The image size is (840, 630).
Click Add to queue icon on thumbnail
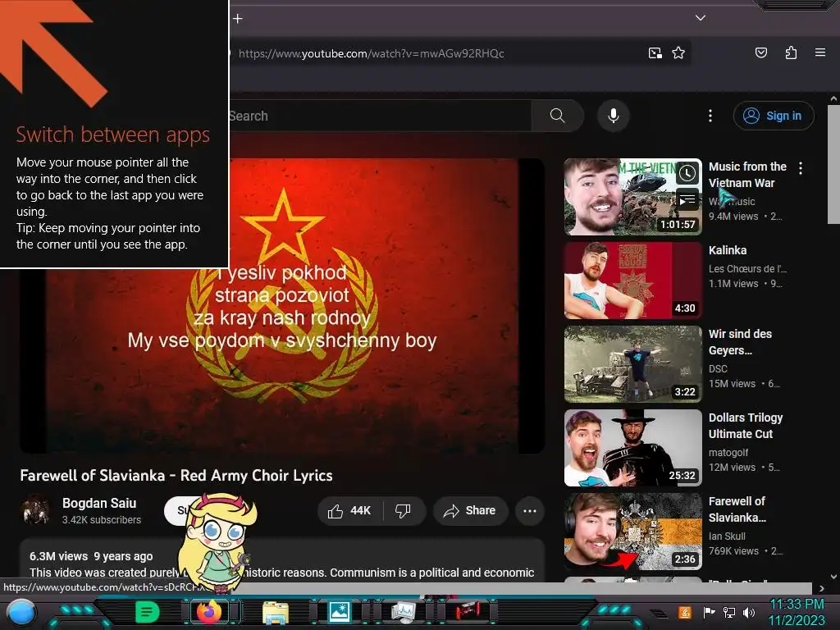(687, 200)
